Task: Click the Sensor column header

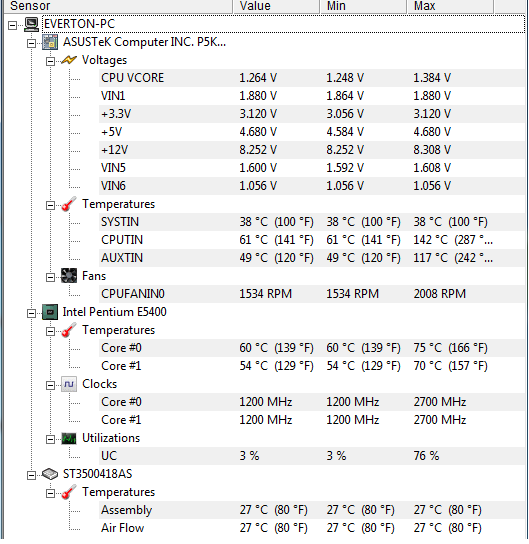Action: 117,6
